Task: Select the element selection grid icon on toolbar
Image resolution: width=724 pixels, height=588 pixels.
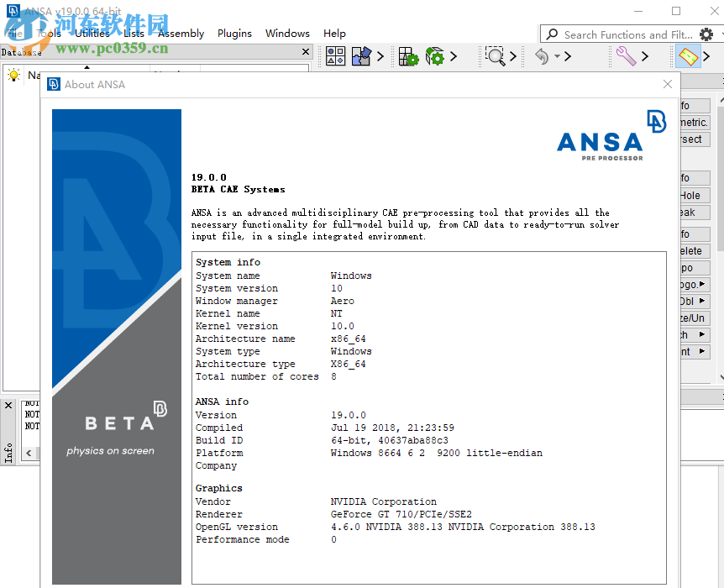Action: point(335,55)
